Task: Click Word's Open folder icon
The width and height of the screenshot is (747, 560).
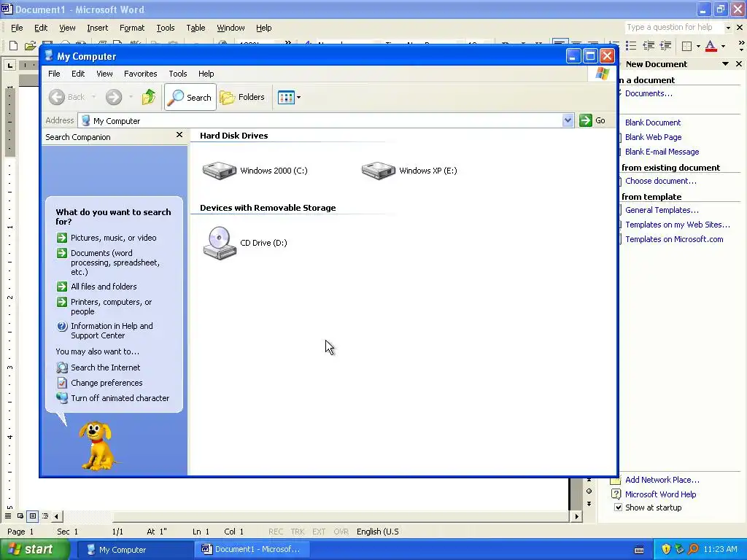Action: coord(31,45)
